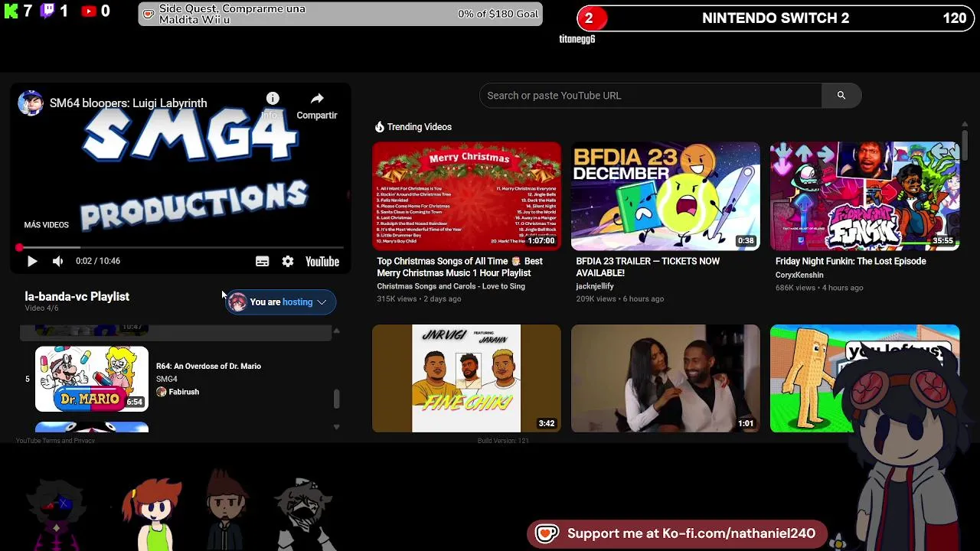The height and width of the screenshot is (551, 980).
Task: Click the Ko-fi heart cup icon
Action: 547,534
